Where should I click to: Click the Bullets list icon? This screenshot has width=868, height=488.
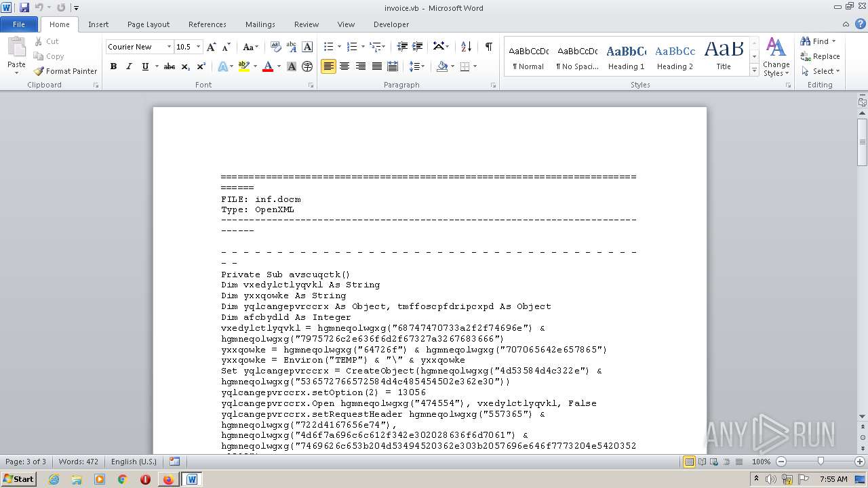[x=329, y=47]
